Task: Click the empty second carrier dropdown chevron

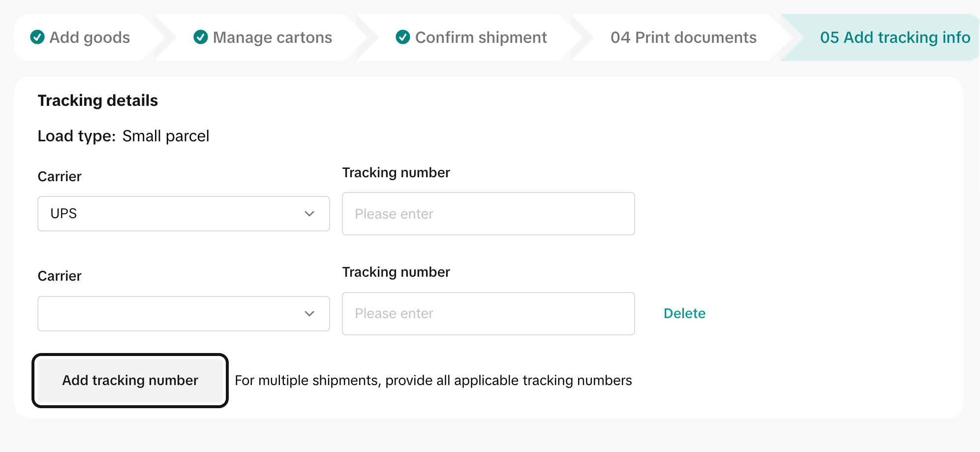Action: (x=309, y=314)
